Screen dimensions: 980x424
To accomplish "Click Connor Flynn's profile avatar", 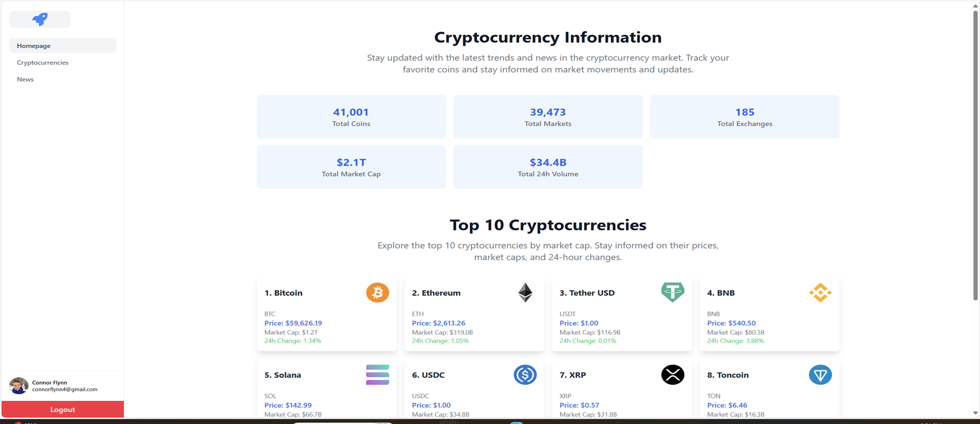I will [19, 386].
